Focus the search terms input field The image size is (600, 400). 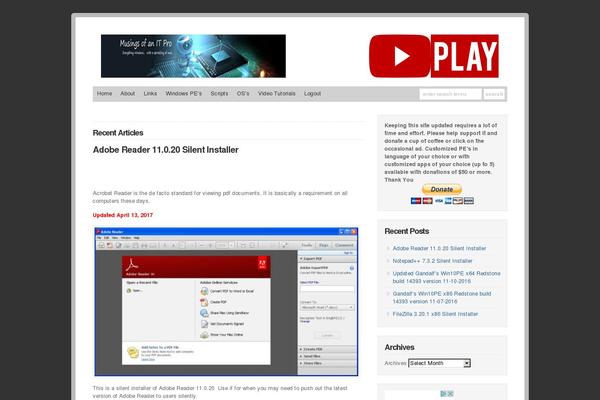click(x=450, y=94)
